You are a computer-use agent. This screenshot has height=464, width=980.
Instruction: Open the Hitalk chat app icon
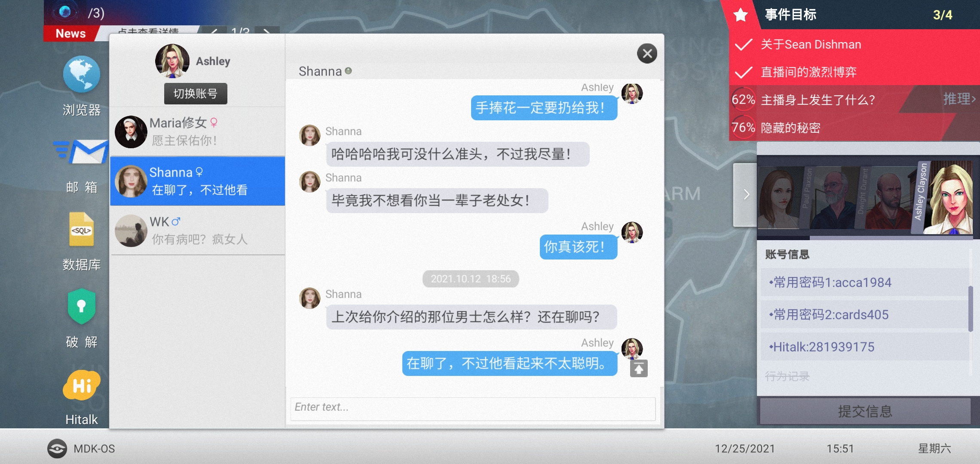[x=82, y=385]
